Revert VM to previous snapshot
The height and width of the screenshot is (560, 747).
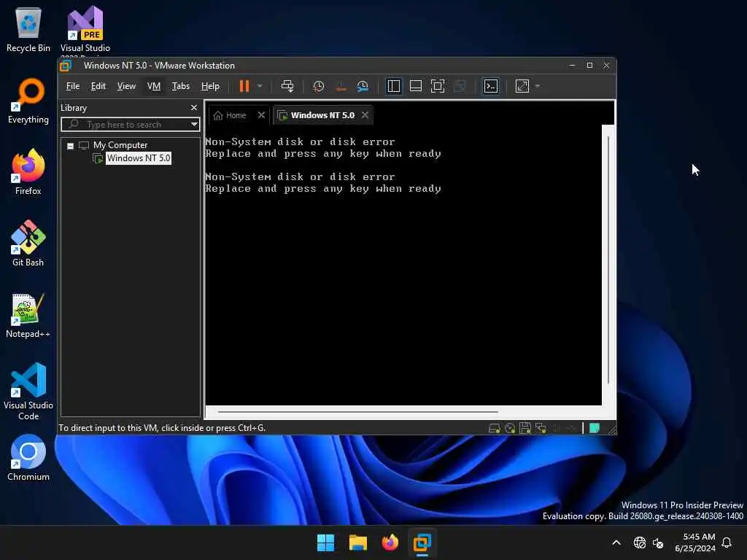tap(341, 86)
